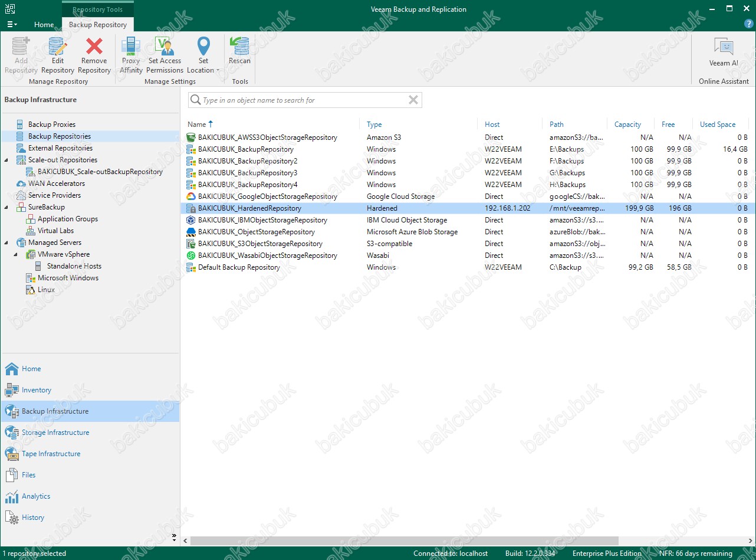Click the object name search field
This screenshot has width=756, height=560.
(x=304, y=100)
